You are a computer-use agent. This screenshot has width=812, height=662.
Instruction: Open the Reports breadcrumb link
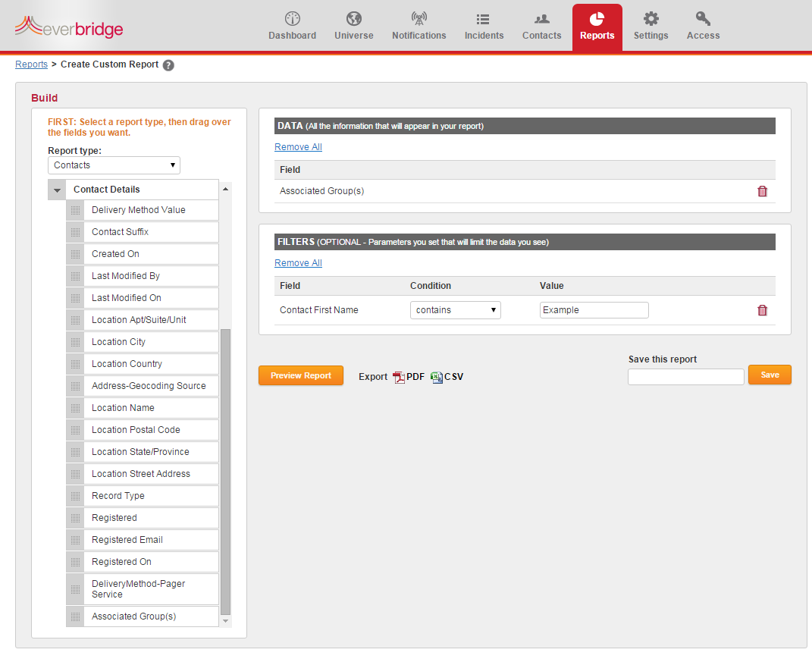tap(31, 64)
